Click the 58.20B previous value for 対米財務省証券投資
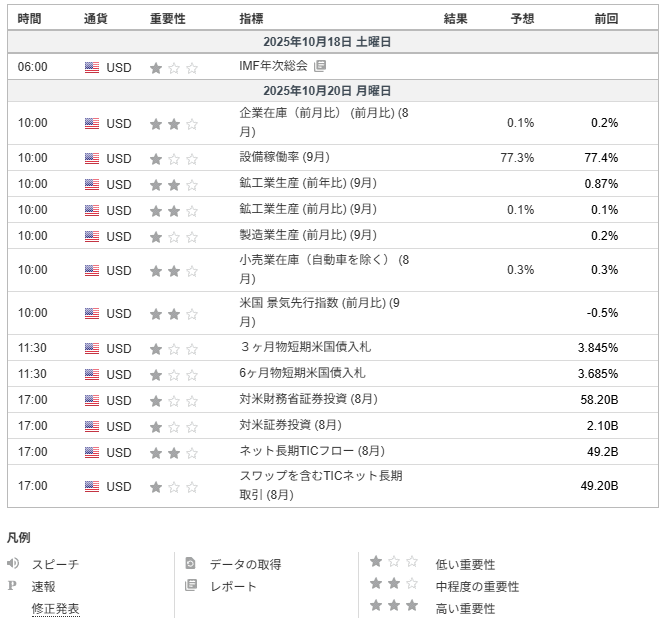The width and height of the screenshot is (669, 624). (598, 400)
